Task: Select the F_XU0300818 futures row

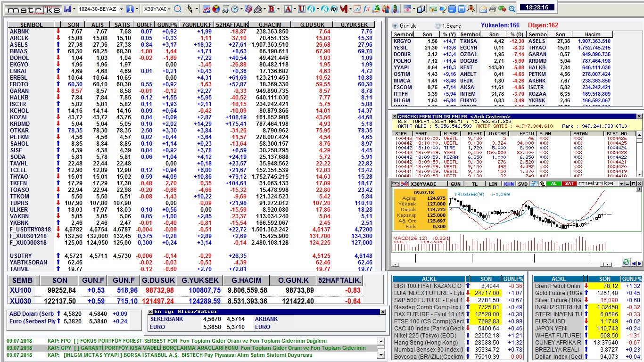Action: [x=191, y=242]
